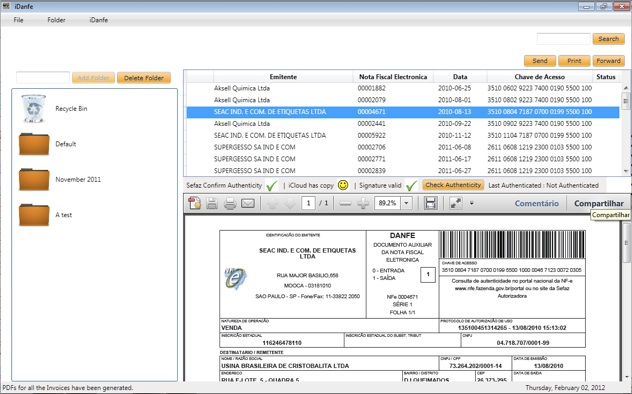
Task: Click date cell 2011-06-08
Action: click(454, 147)
